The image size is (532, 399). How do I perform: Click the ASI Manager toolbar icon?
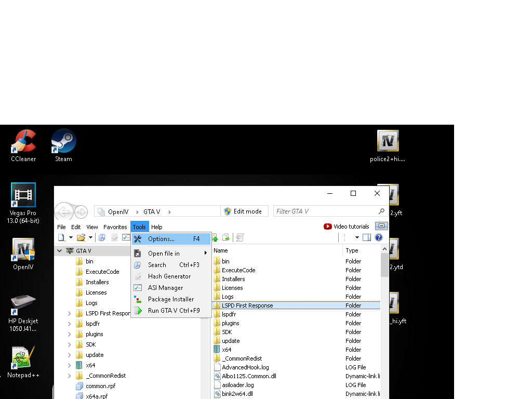pyautogui.click(x=126, y=237)
